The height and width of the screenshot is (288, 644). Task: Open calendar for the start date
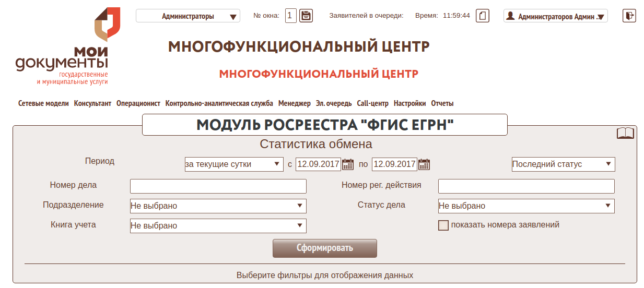(348, 164)
